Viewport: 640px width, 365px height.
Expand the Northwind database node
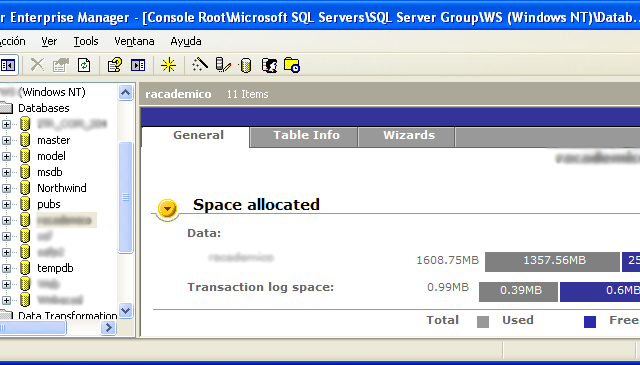(x=6, y=188)
